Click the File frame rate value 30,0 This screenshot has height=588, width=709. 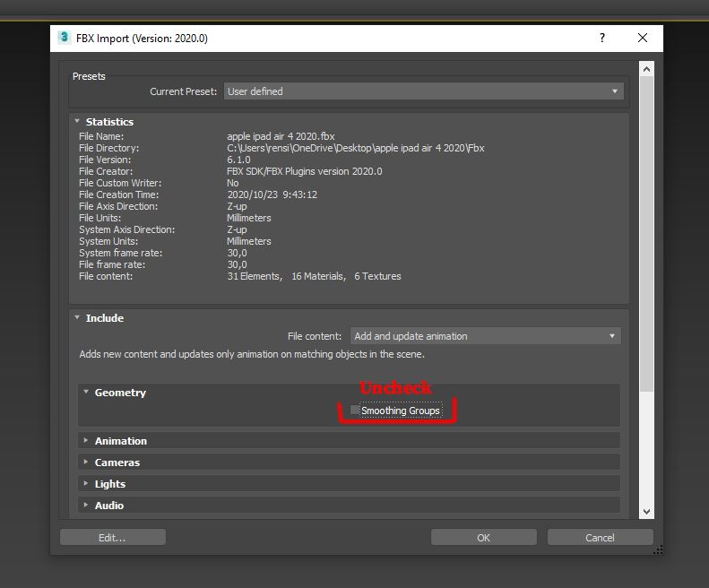pyautogui.click(x=237, y=264)
